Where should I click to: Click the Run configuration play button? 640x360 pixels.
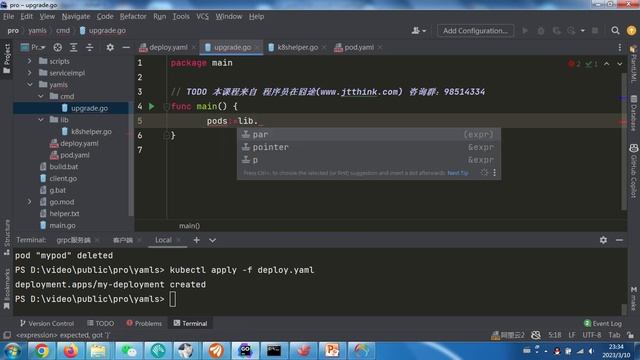tap(525, 31)
